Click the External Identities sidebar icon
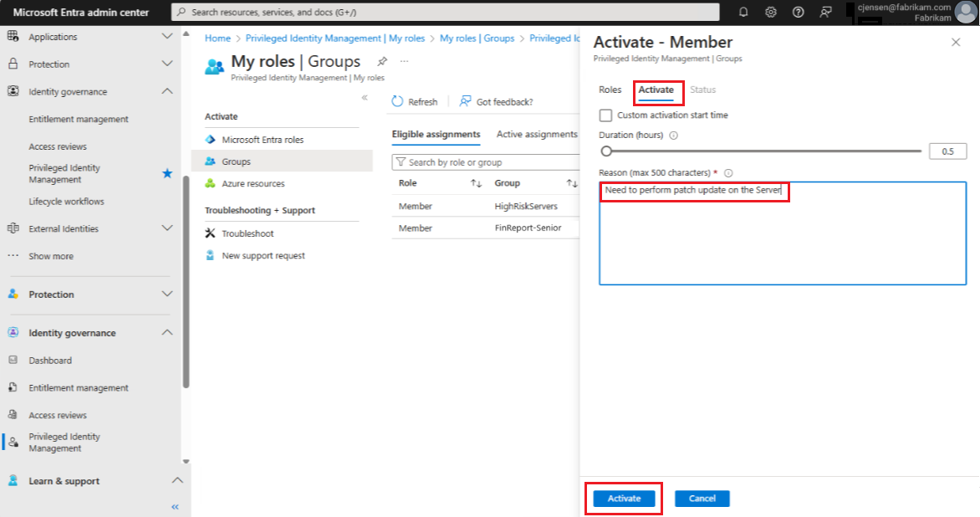Viewport: 980px width, 517px height. pos(13,228)
